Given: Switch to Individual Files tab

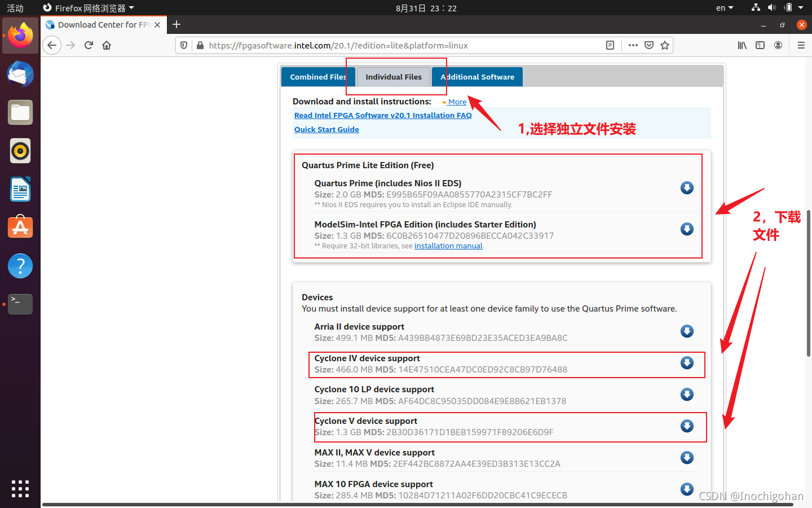Looking at the screenshot, I should point(394,77).
